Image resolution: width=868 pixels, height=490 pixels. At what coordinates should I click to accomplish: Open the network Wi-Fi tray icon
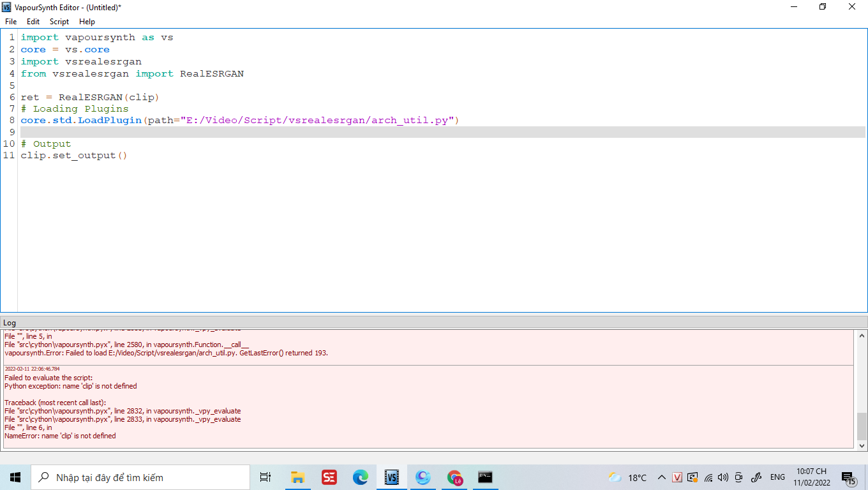[x=708, y=477]
